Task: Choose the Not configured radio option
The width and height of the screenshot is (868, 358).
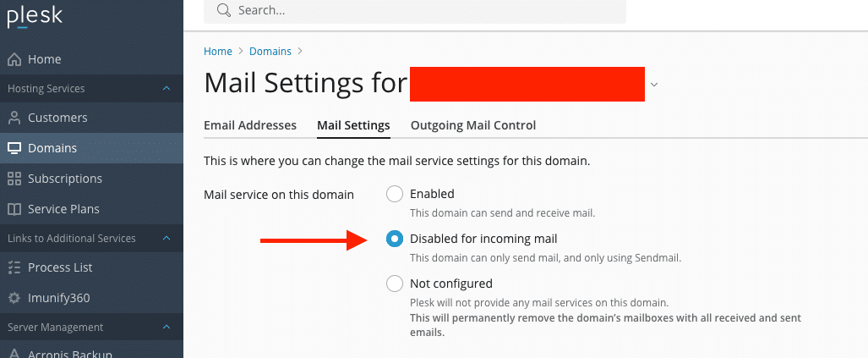Action: click(394, 284)
